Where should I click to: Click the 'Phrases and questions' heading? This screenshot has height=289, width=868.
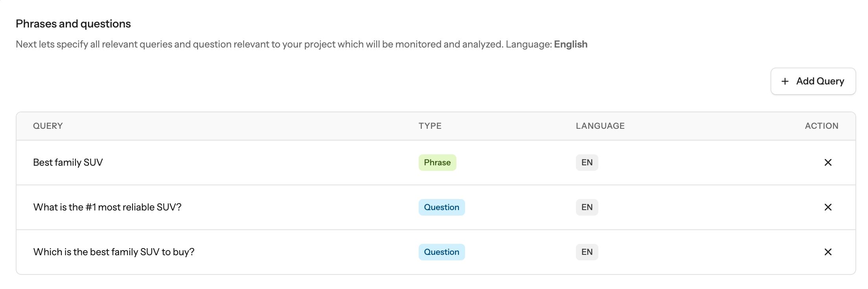point(73,24)
